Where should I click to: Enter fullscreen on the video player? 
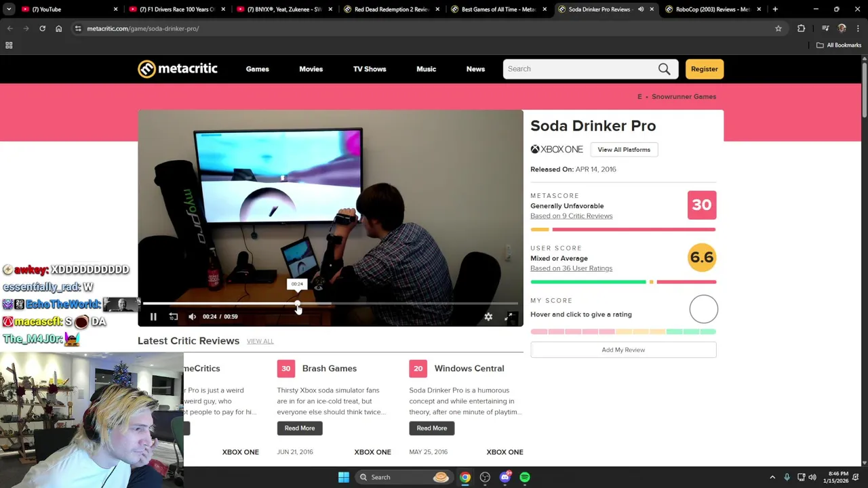pyautogui.click(x=509, y=317)
